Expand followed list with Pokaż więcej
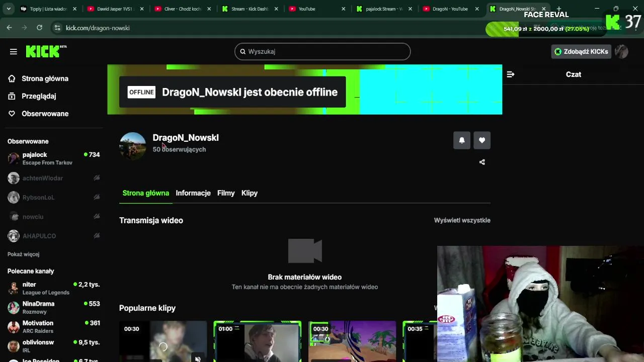 (23, 254)
